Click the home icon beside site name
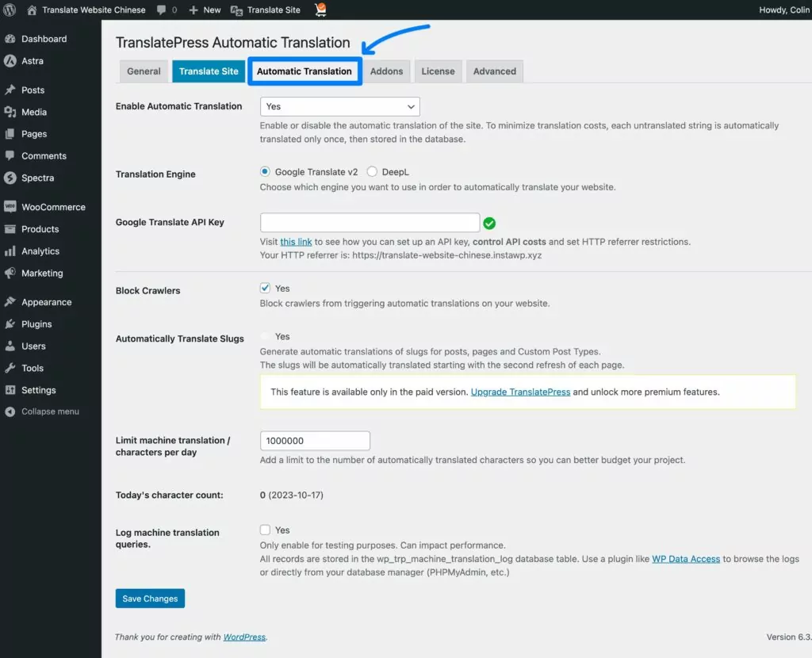 32,10
